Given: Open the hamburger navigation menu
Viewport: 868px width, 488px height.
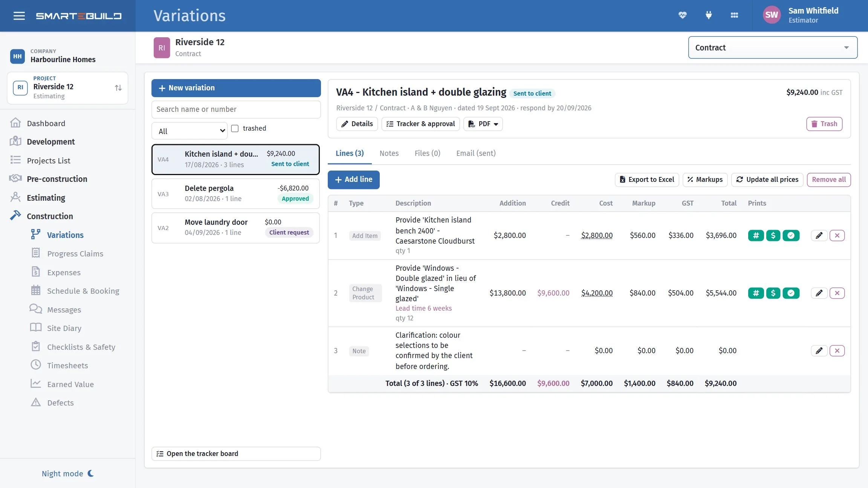Looking at the screenshot, I should click(19, 16).
